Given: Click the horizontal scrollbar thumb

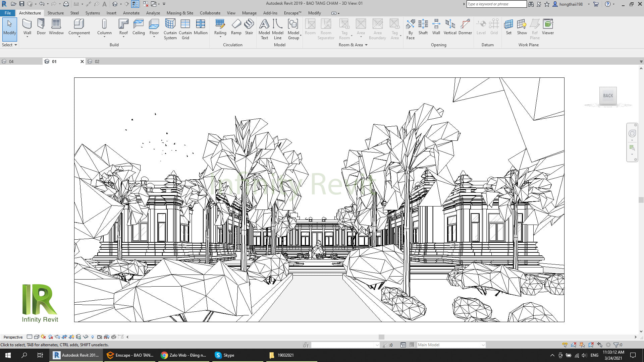Looking at the screenshot, I should 381,337.
